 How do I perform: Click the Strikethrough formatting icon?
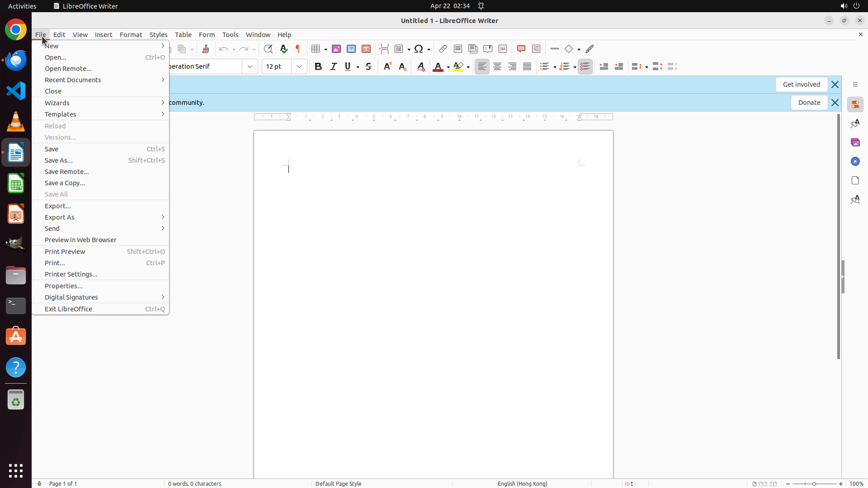368,66
